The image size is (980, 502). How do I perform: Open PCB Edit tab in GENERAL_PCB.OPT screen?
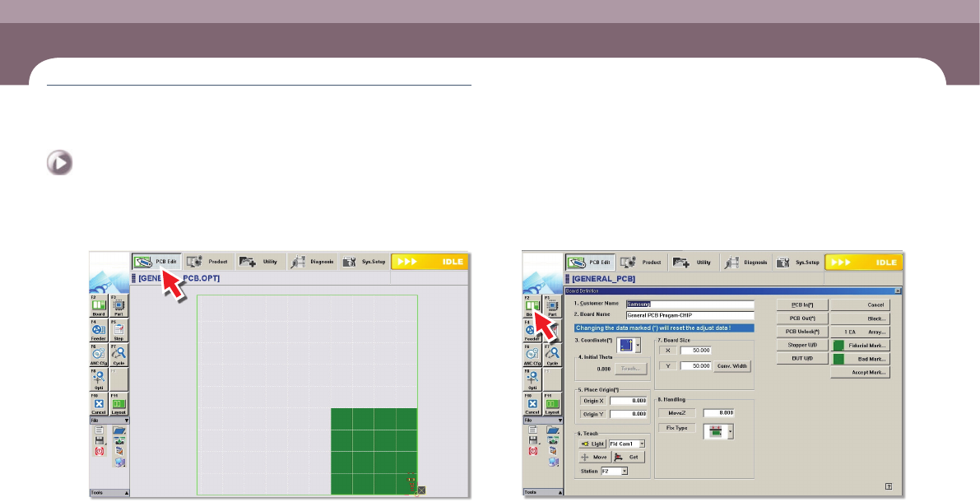click(156, 262)
